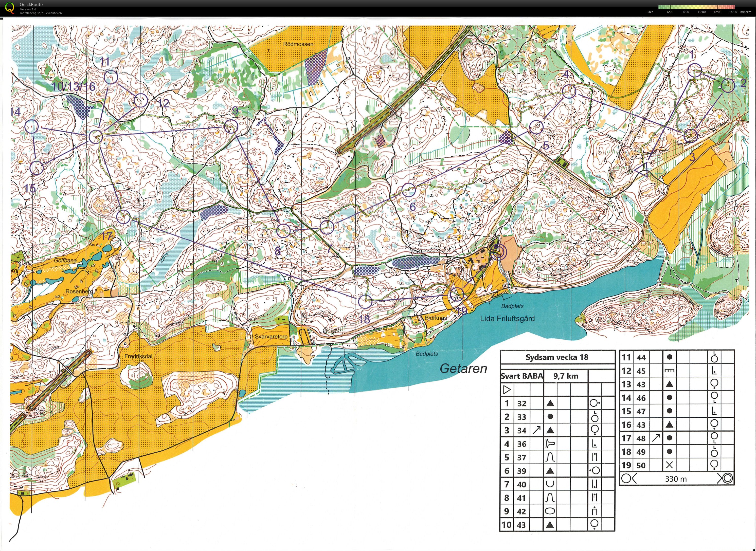Click the arrow symbol in row 17
This screenshot has height=551, width=756.
pyautogui.click(x=656, y=438)
